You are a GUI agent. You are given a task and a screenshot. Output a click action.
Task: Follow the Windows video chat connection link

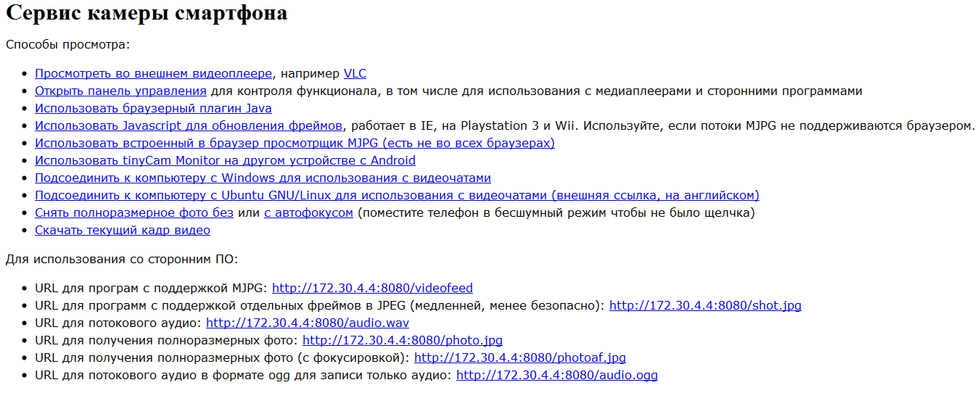coord(263,178)
